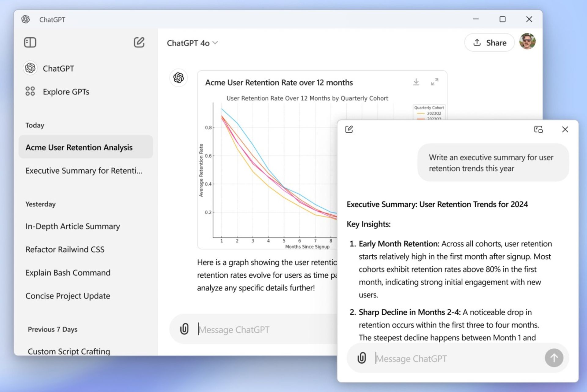Click attach paperclip in companion window
This screenshot has width=587, height=392.
click(362, 358)
